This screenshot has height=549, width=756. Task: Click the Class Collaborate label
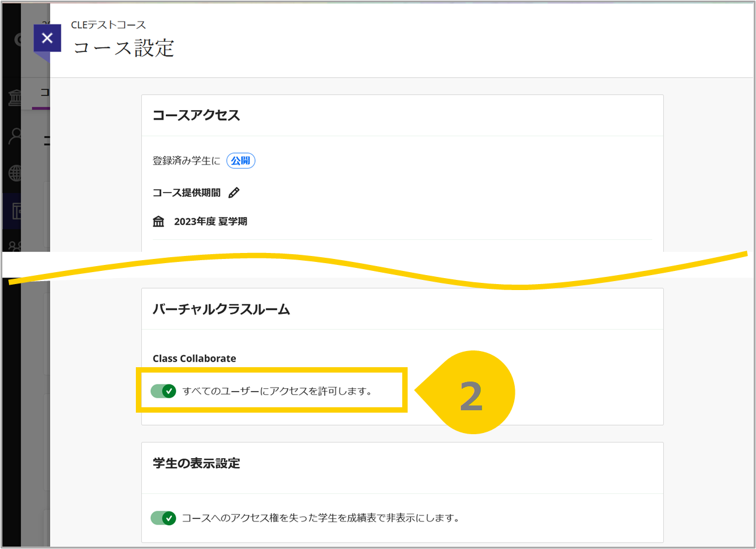point(195,359)
